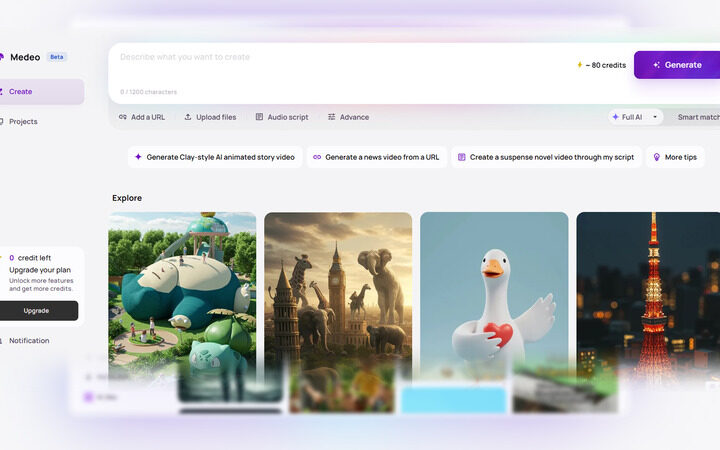Click the sparkle icon on the Clay-style suggestion chip
The width and height of the screenshot is (720, 450).
[138, 157]
